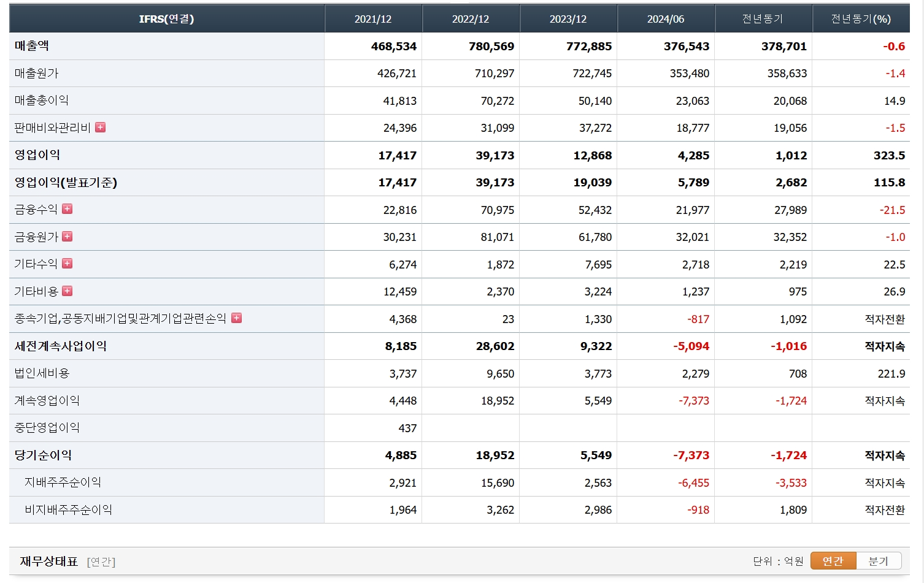Click the 2023/12 column header
924x583 pixels.
point(568,19)
